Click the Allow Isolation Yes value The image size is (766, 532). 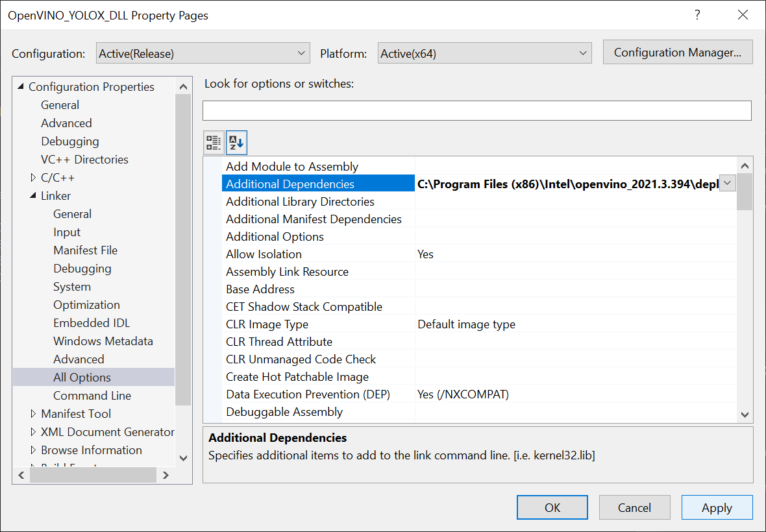click(x=425, y=254)
